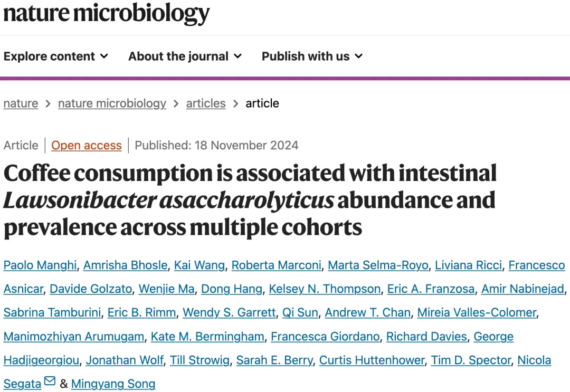Open Sarah E. Berry author details
570x392 pixels.
pos(274,360)
